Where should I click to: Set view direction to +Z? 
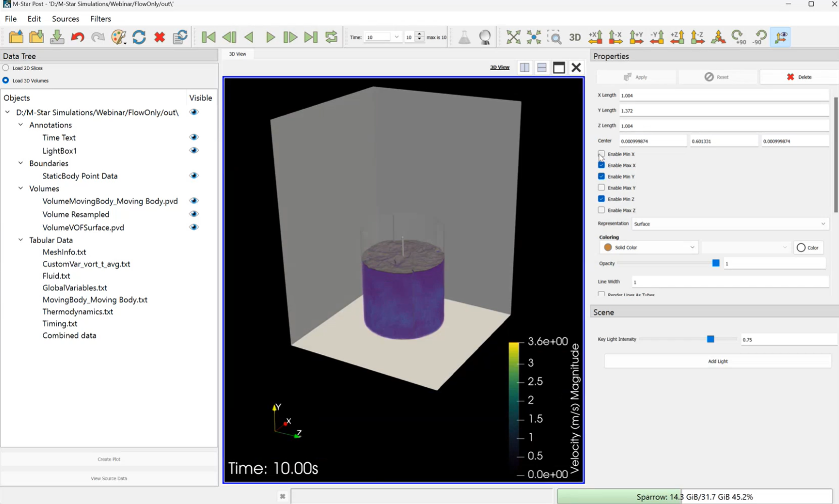click(x=677, y=37)
